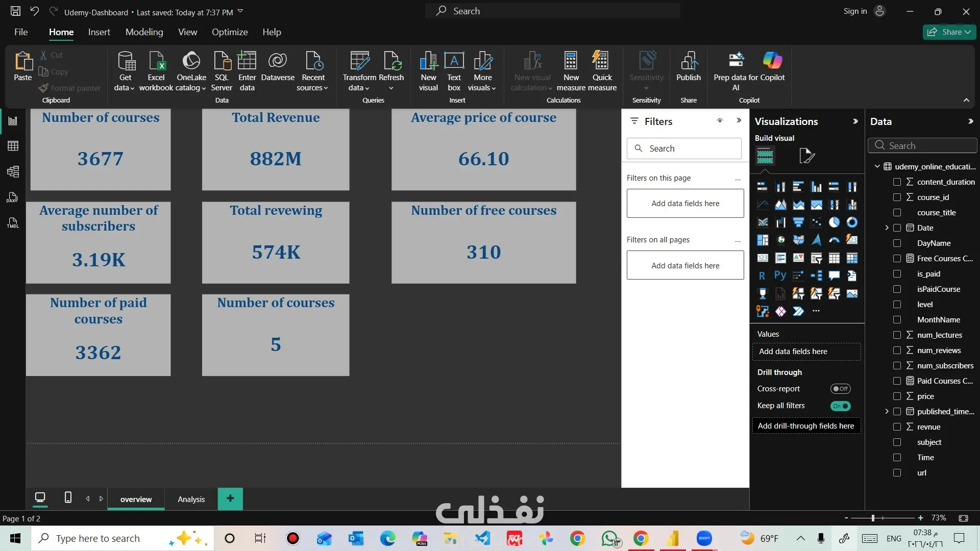Image resolution: width=980 pixels, height=551 pixels.
Task: Check the price field checkbox
Action: click(897, 396)
